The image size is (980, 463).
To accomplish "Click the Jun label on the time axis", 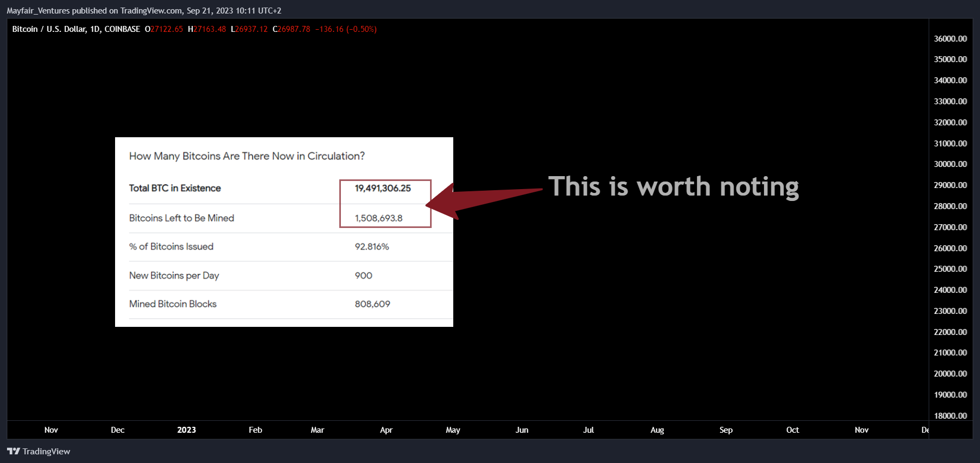I will (522, 430).
